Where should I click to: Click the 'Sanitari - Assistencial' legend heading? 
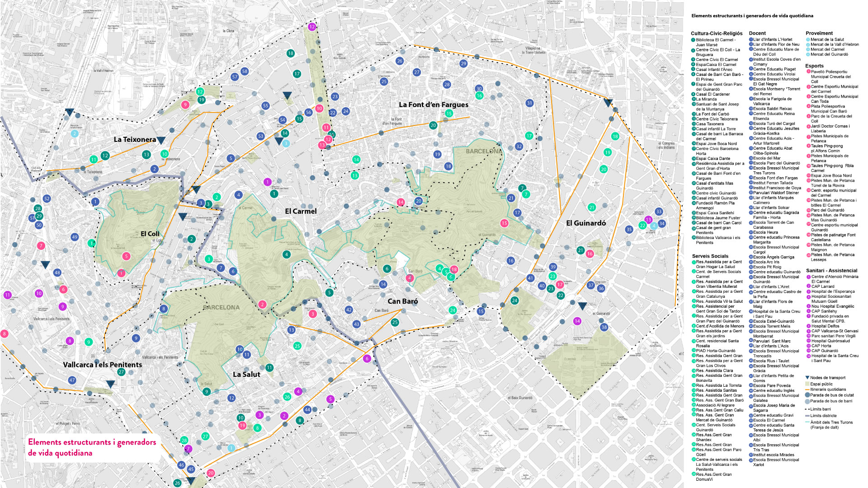point(831,271)
